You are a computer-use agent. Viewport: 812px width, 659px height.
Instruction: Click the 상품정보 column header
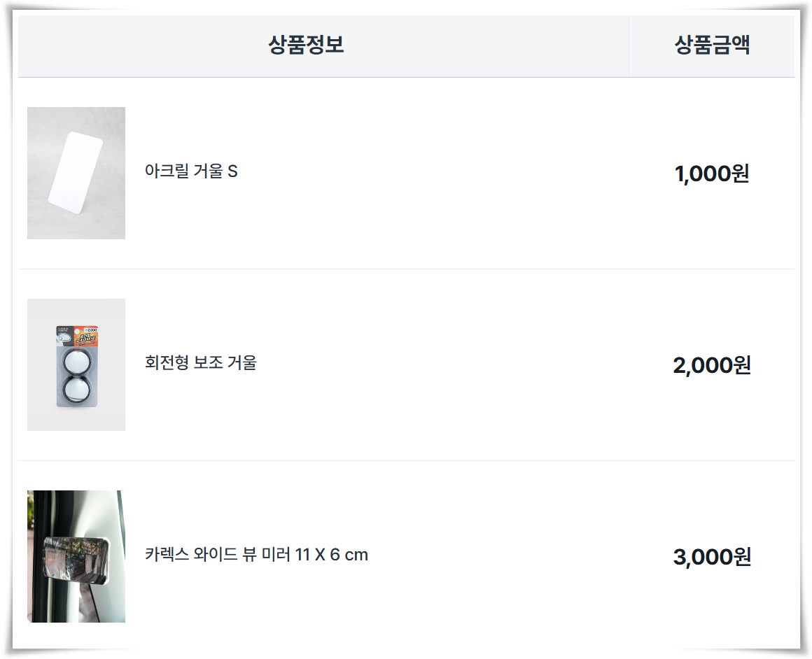pos(306,44)
